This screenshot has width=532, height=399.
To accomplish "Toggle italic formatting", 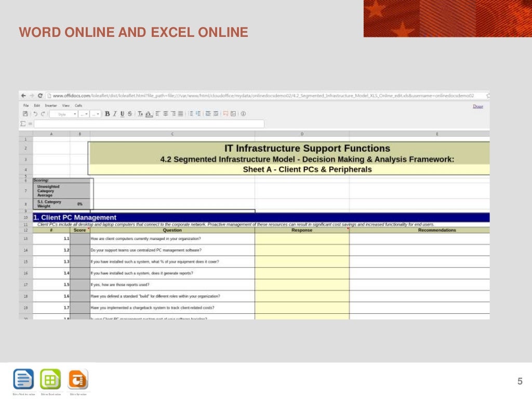I will (115, 114).
